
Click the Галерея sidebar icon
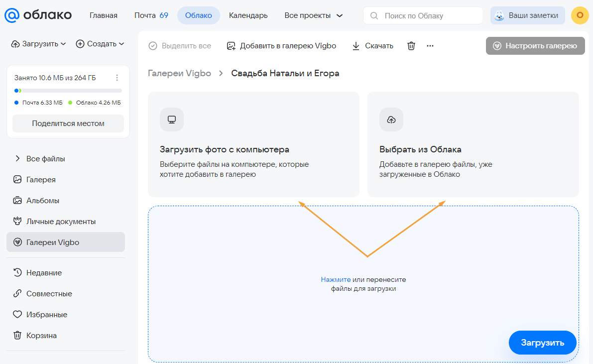(17, 179)
